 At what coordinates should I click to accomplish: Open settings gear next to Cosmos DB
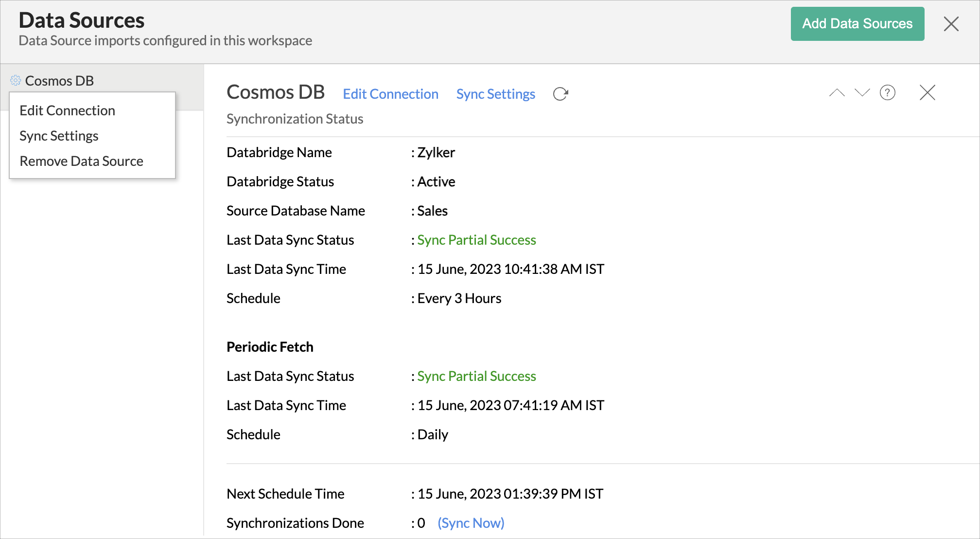tap(16, 80)
